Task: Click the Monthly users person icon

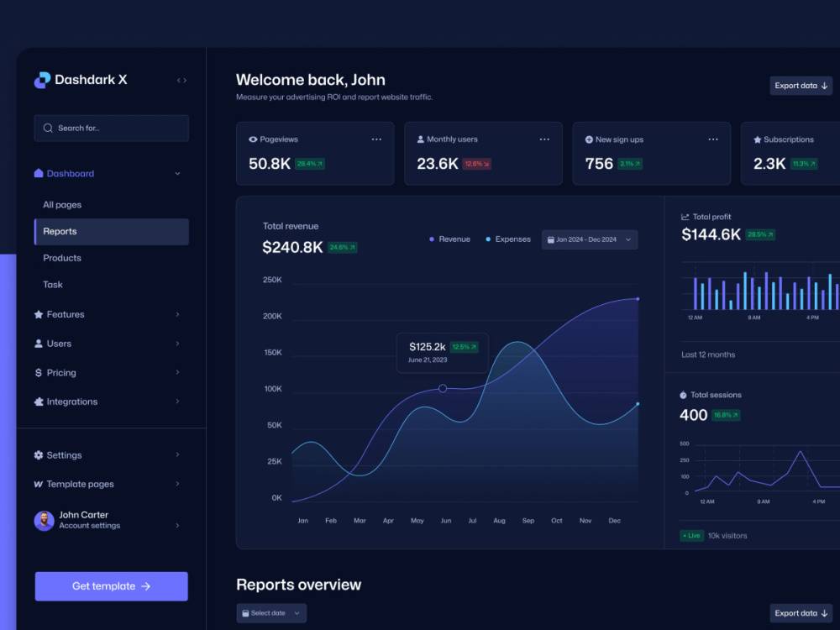Action: click(x=421, y=139)
